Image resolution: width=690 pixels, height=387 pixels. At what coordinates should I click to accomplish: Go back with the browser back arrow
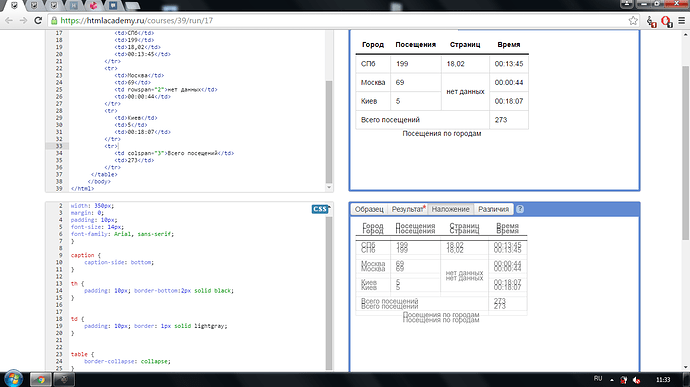click(x=9, y=20)
